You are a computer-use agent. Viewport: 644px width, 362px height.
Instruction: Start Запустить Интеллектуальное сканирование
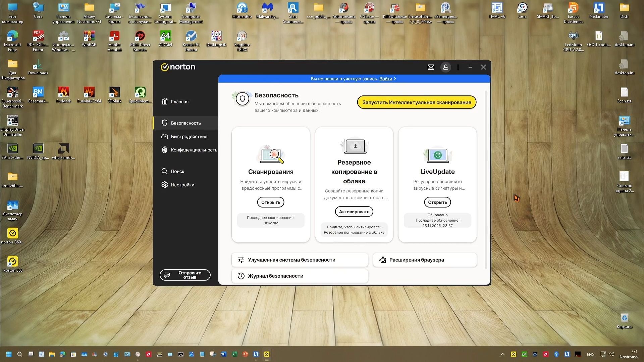coord(417,102)
